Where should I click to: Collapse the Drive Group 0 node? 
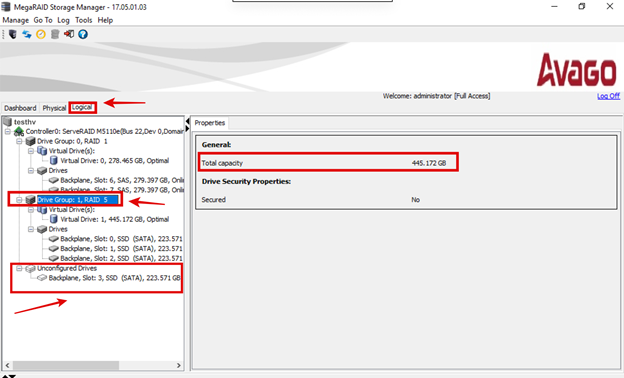click(19, 141)
